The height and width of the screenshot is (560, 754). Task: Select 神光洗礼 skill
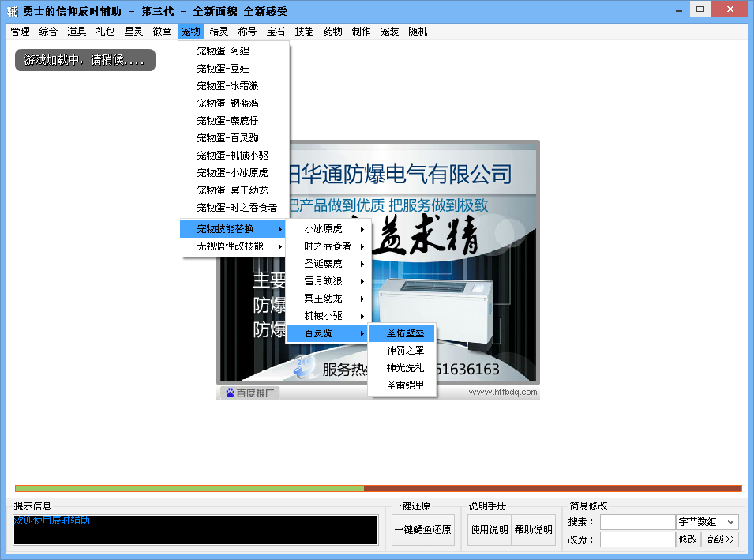(402, 367)
